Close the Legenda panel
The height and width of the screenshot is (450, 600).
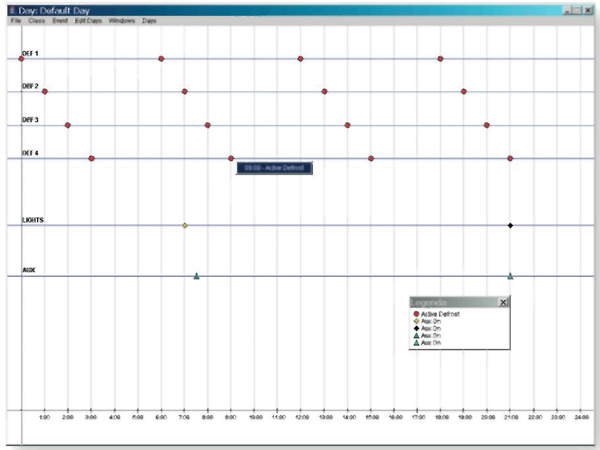503,302
